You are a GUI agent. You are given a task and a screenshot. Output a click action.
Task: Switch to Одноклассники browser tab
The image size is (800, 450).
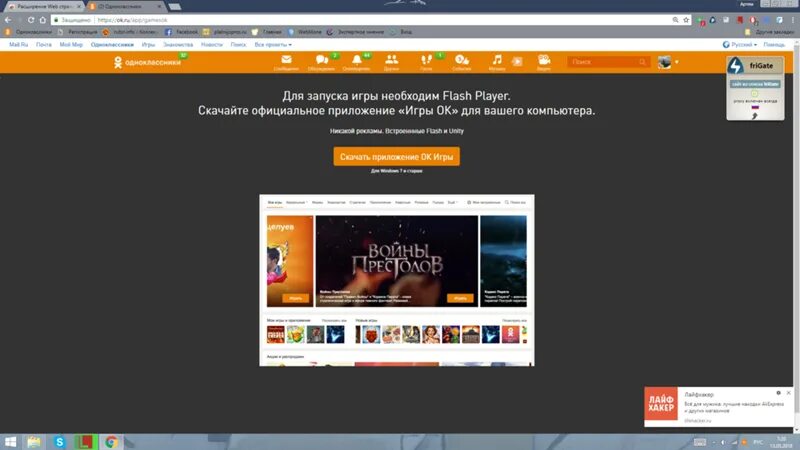tap(125, 7)
